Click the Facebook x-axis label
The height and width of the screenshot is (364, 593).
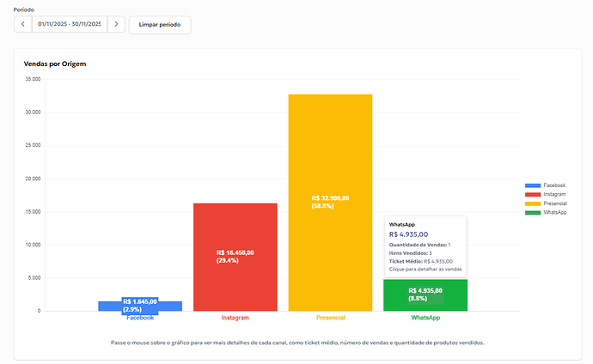(140, 318)
